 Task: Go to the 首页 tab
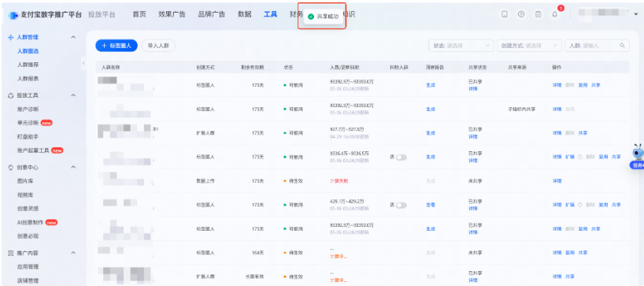pos(139,14)
